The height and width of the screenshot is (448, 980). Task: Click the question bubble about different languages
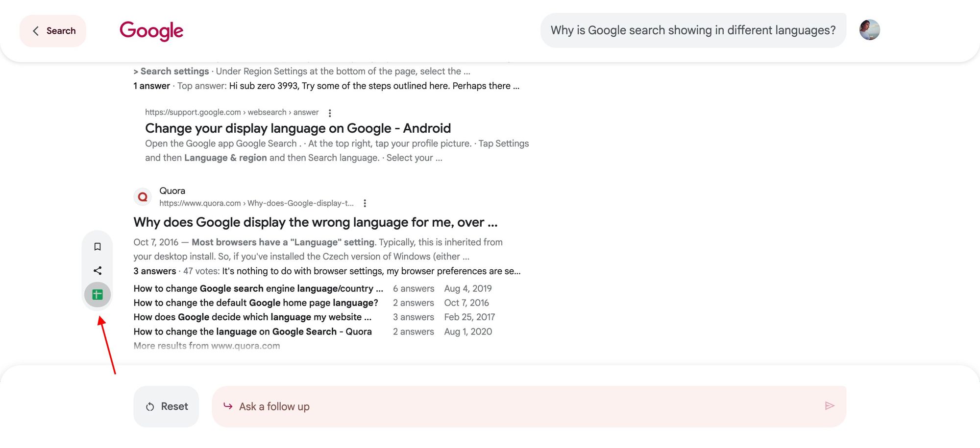point(692,30)
